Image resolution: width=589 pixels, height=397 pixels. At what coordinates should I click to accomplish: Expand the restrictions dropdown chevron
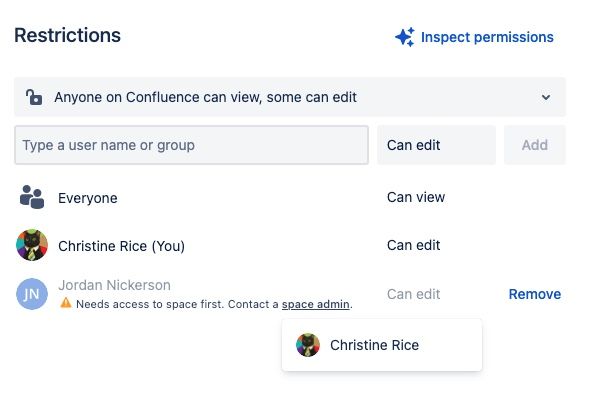546,97
